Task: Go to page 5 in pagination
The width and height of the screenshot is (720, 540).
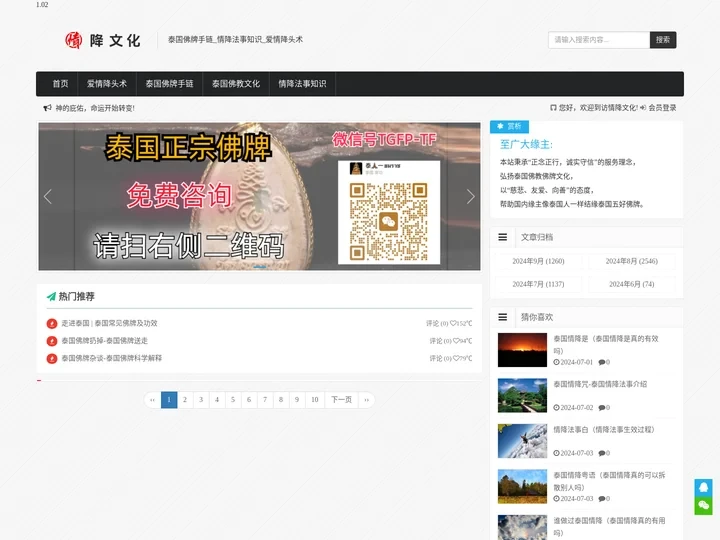Action: (x=233, y=400)
